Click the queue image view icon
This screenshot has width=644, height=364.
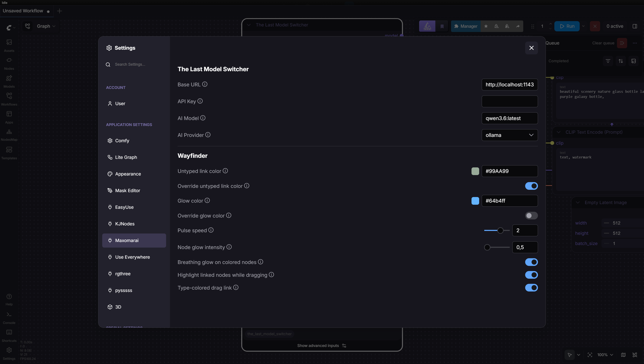pyautogui.click(x=633, y=61)
